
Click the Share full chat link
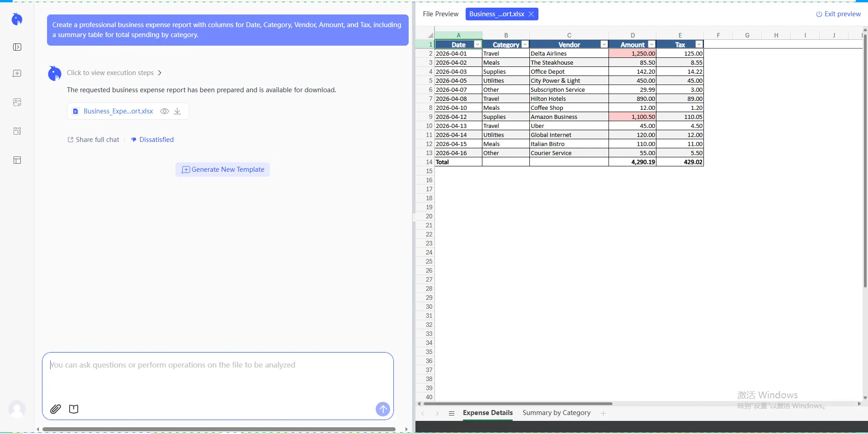94,140
